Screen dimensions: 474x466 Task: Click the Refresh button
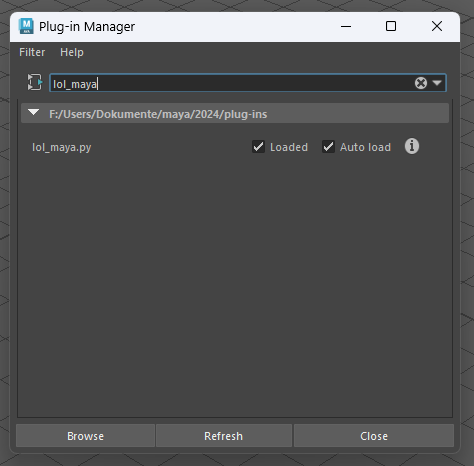(224, 436)
